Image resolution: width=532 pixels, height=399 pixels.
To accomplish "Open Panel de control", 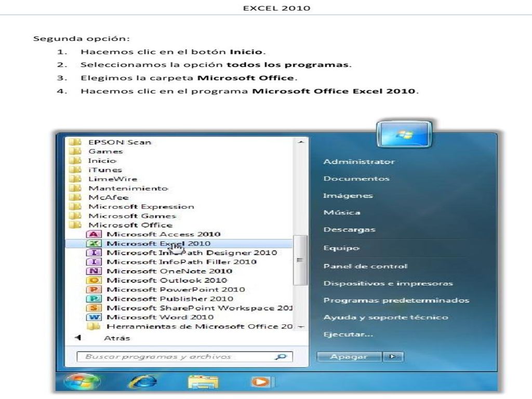I will click(365, 267).
